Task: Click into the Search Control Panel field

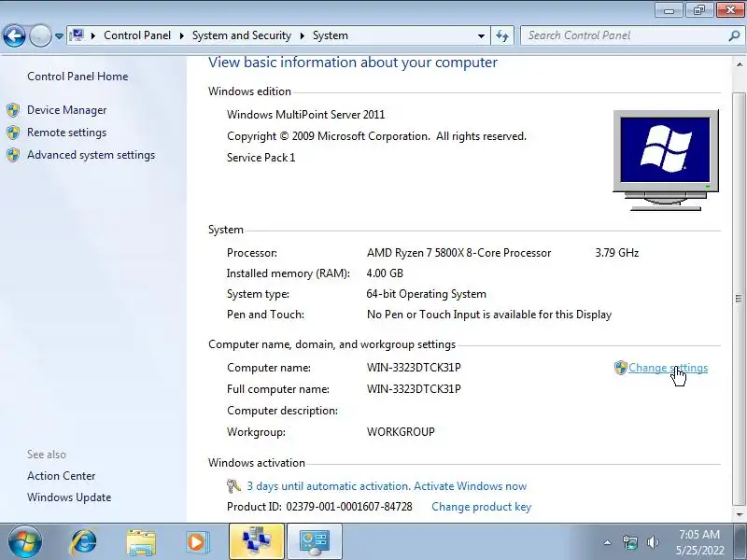Action: 624,35
